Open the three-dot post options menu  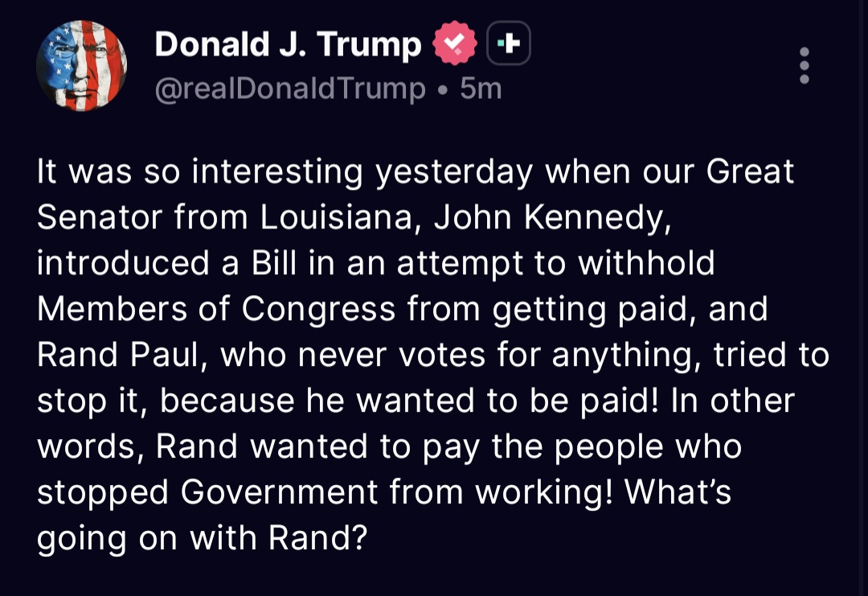[x=804, y=65]
